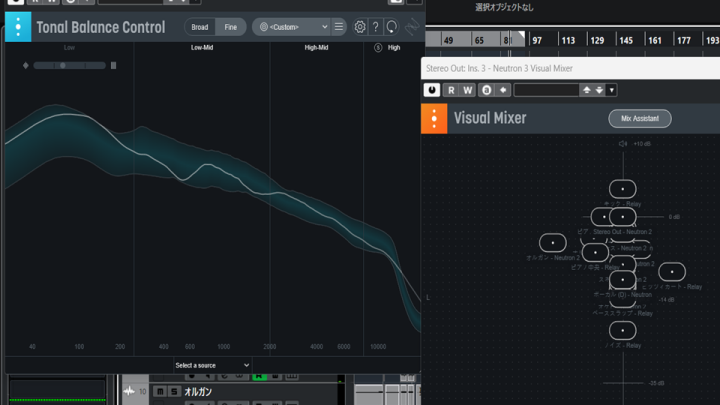Click the timeline ruler at bar 161
Image resolution: width=720 pixels, height=405 pixels.
click(655, 40)
